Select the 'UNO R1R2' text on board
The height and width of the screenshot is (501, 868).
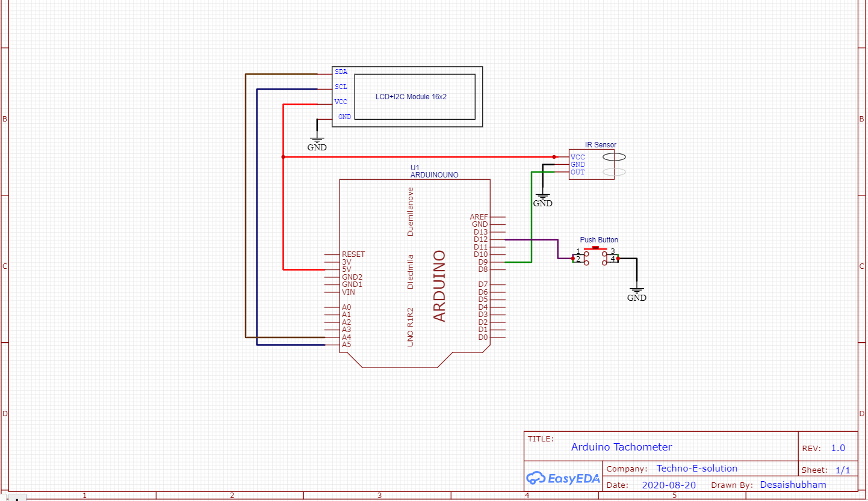coord(411,327)
